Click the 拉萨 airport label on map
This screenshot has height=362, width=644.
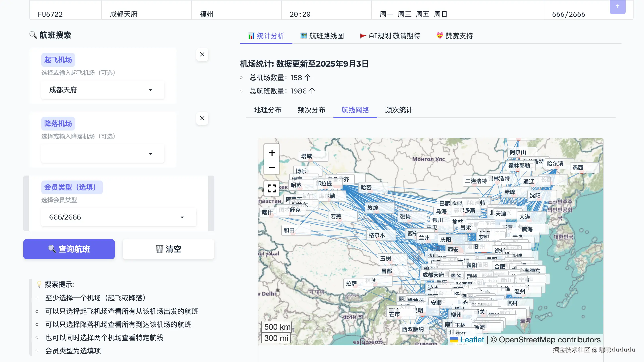pos(351,283)
